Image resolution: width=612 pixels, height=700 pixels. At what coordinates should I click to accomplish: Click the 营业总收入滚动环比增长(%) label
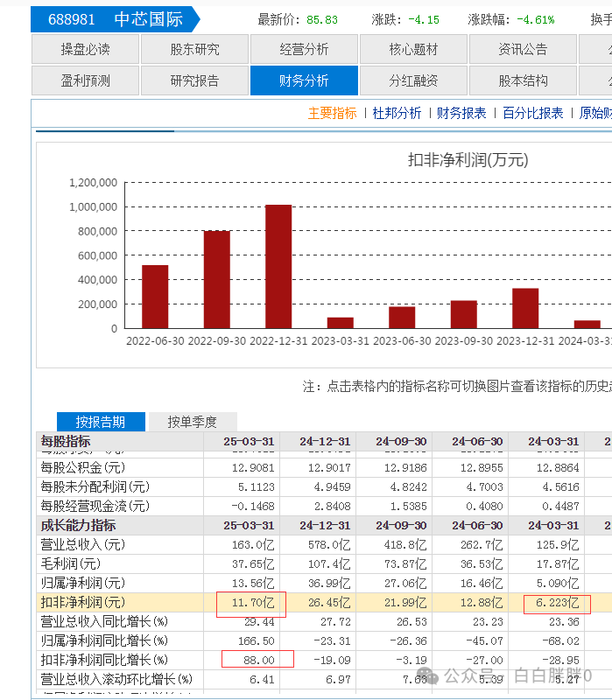[116, 679]
